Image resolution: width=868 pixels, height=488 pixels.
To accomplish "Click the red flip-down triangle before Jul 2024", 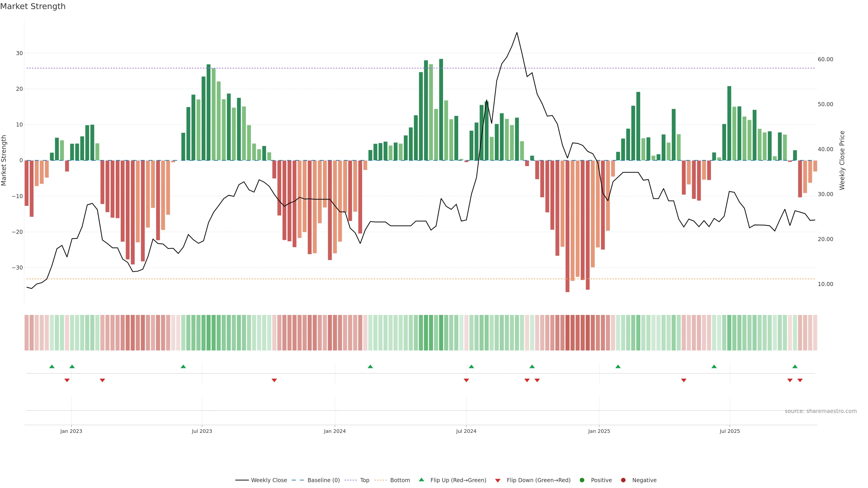I will tap(466, 380).
